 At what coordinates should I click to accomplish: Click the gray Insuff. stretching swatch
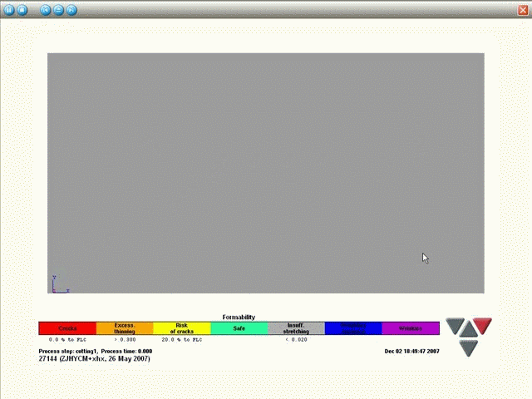(296, 328)
